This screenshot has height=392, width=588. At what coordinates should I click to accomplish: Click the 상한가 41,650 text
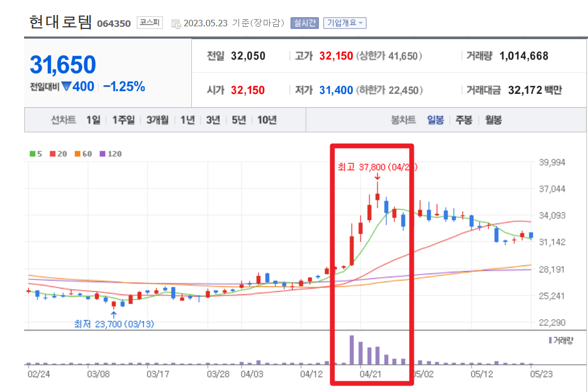coord(389,56)
